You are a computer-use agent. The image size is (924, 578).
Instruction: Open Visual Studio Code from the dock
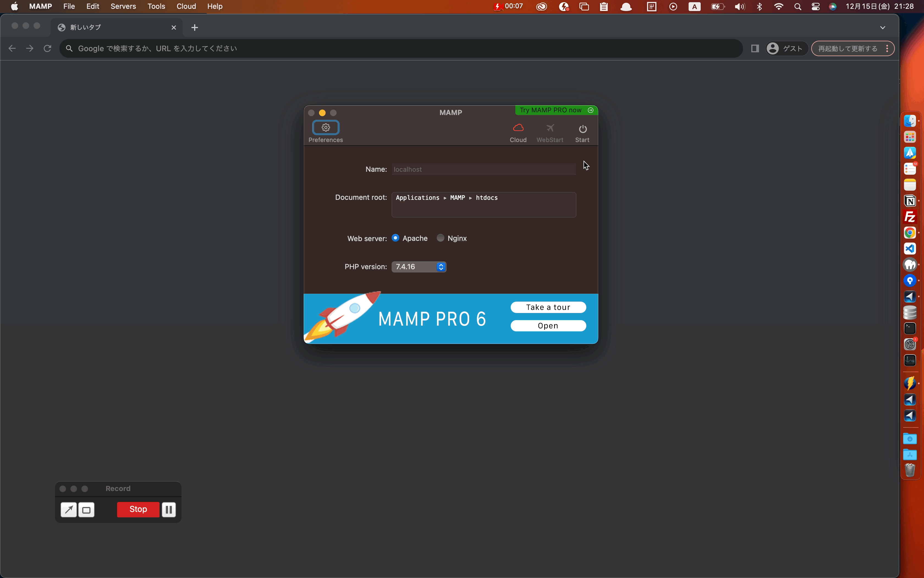pos(910,249)
